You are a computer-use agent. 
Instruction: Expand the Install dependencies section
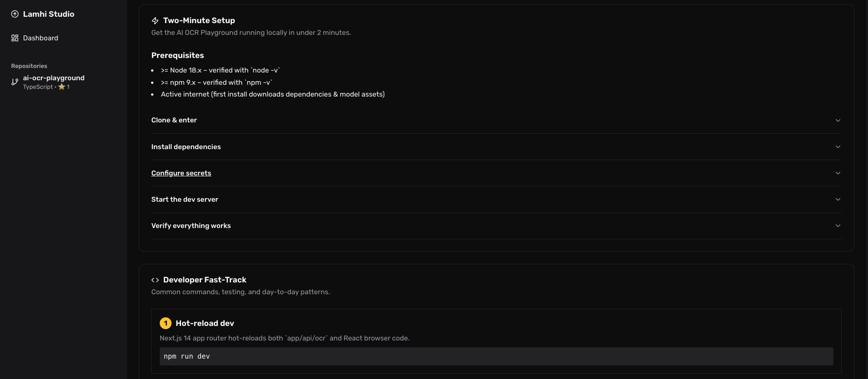pos(837,146)
